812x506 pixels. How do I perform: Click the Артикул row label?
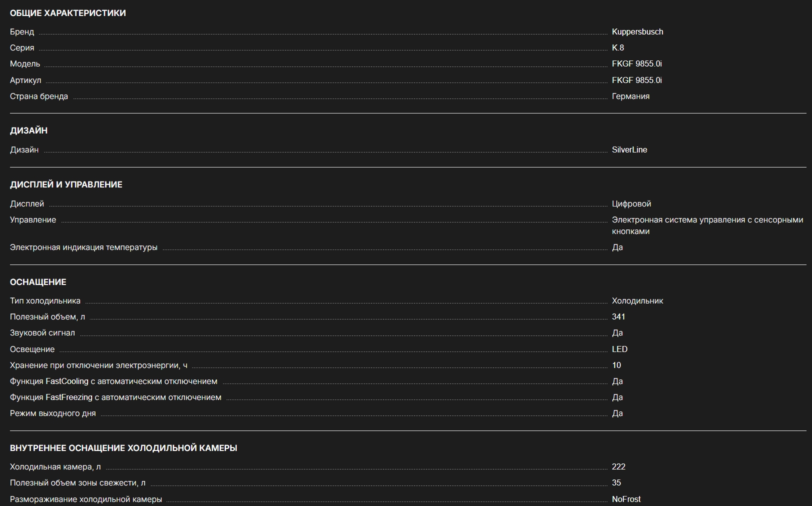click(x=26, y=80)
